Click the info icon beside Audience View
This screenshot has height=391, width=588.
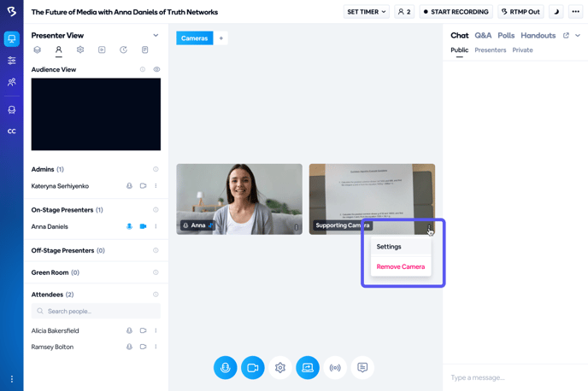pyautogui.click(x=143, y=69)
